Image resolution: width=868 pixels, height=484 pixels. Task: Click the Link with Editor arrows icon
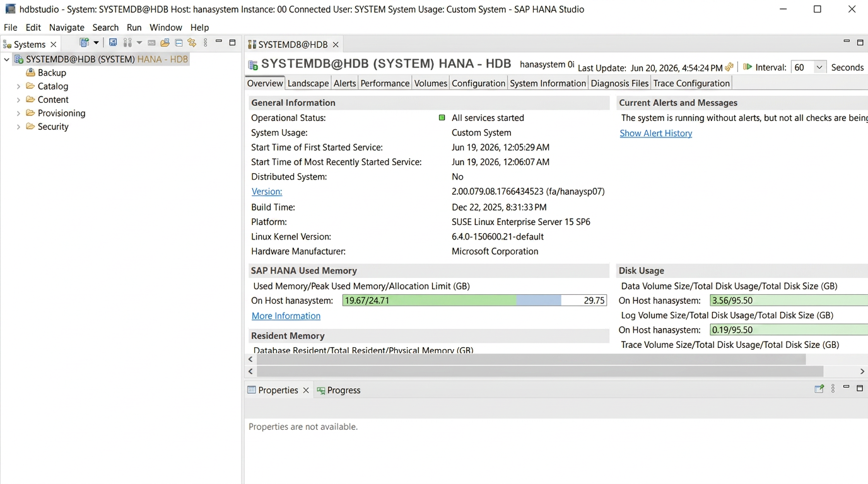pyautogui.click(x=192, y=43)
